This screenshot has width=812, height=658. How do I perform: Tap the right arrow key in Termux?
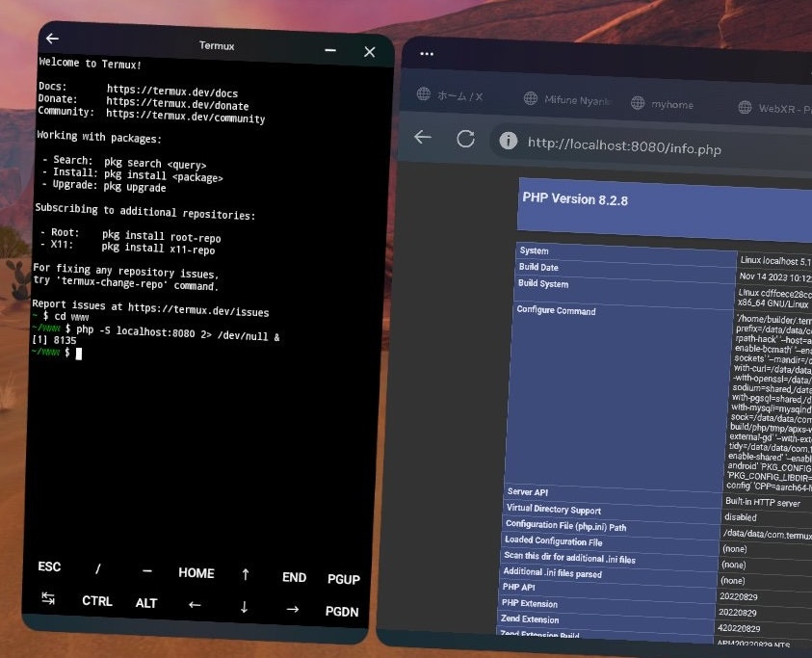pyautogui.click(x=293, y=609)
